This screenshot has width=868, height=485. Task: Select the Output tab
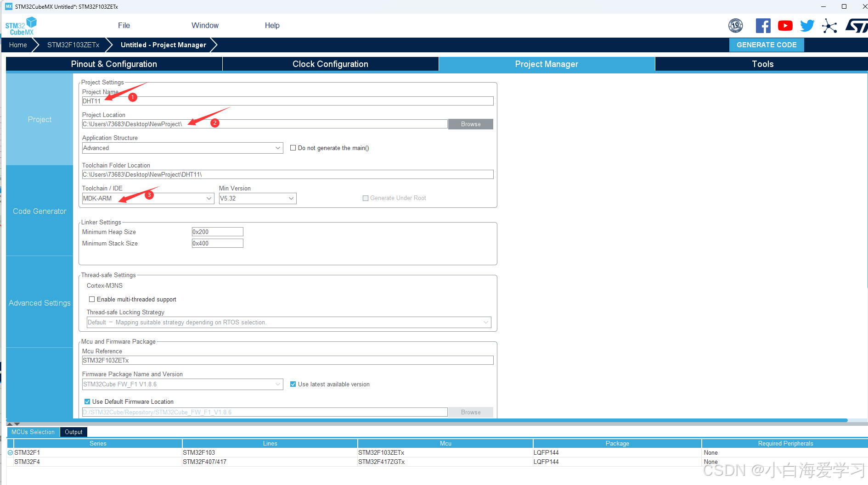[73, 432]
